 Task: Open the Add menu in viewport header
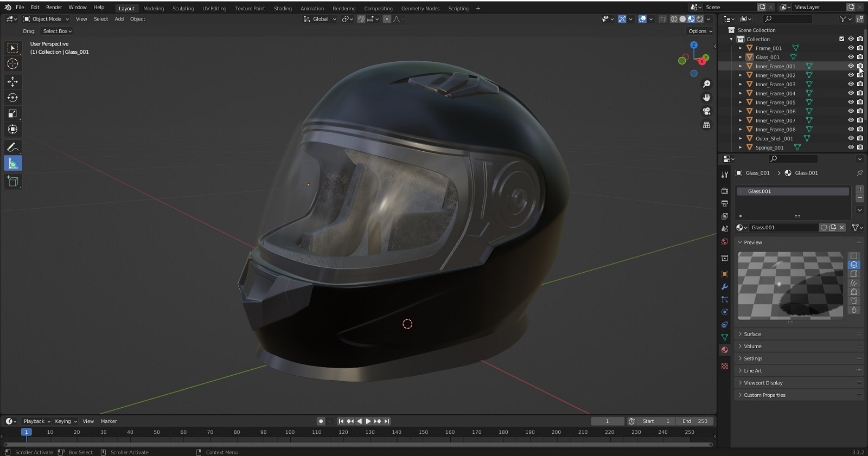tap(119, 19)
